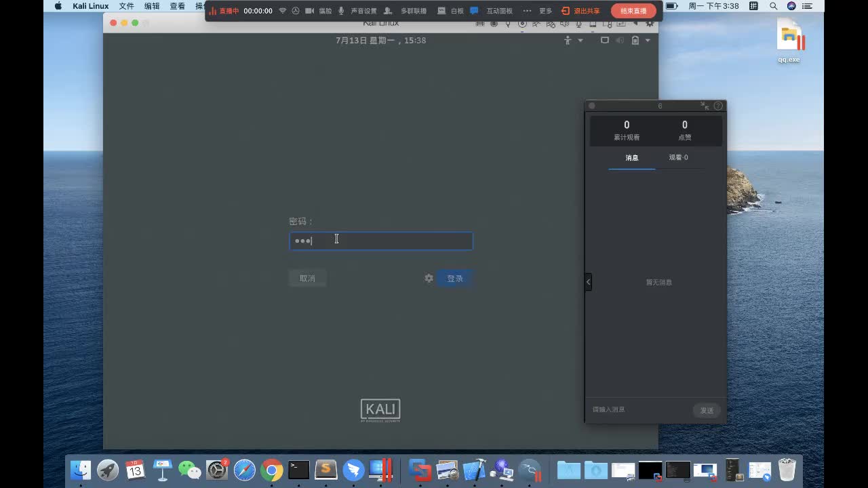
Task: Shrink the live panel with the compress icon
Action: pos(705,106)
